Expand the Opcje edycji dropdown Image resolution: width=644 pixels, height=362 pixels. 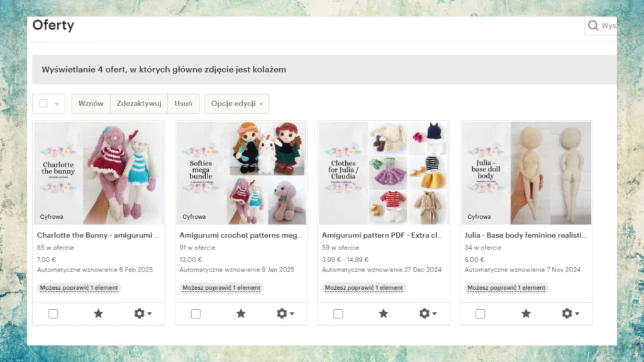click(236, 104)
